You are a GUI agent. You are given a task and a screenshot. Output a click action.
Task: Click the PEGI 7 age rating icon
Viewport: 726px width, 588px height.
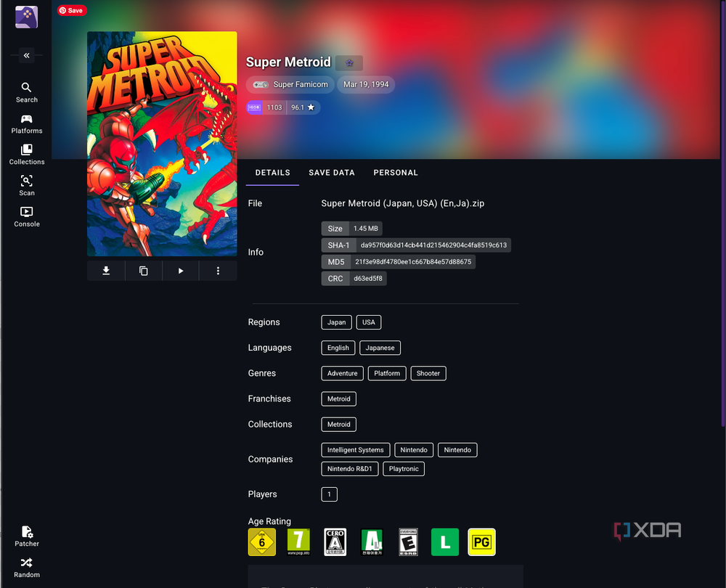[x=298, y=542]
